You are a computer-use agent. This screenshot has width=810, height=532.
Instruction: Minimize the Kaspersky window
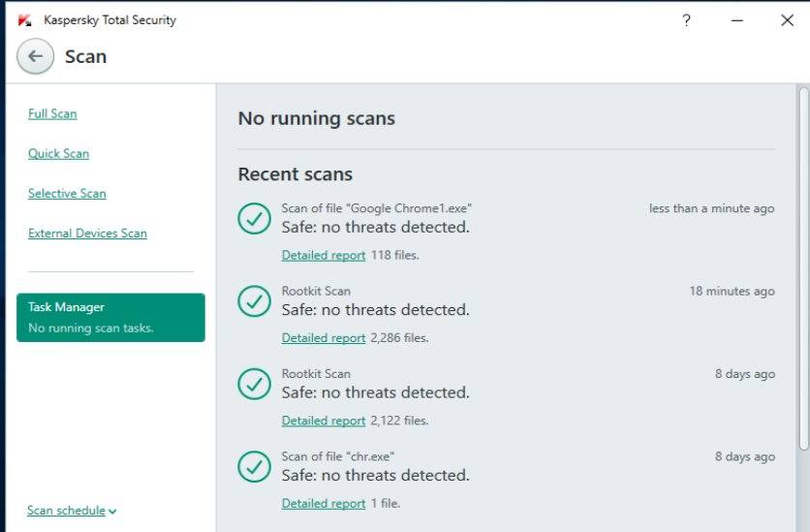pyautogui.click(x=735, y=20)
